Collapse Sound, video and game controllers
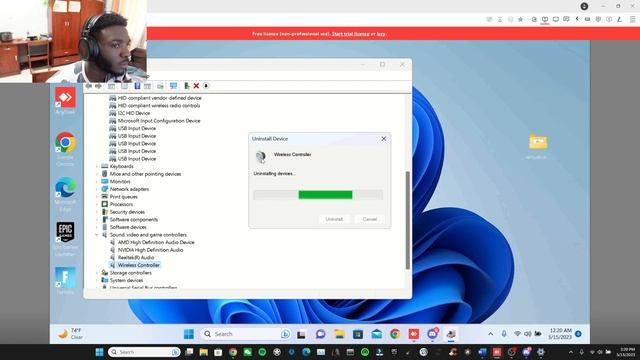 point(97,235)
